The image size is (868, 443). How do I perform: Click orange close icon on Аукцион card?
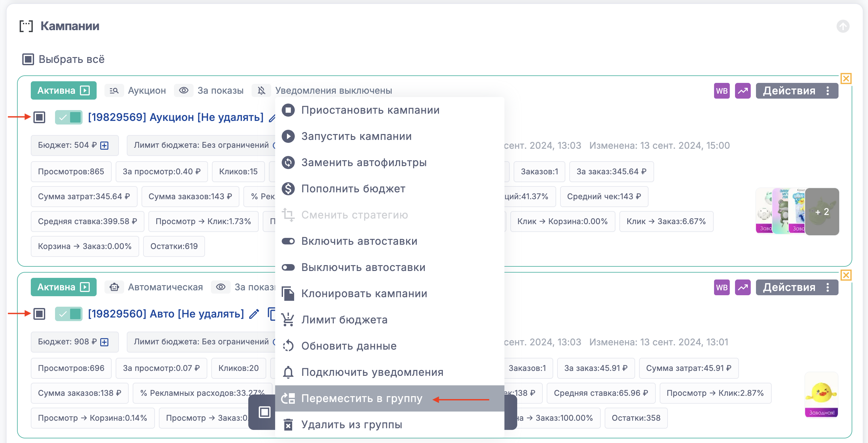coord(846,79)
